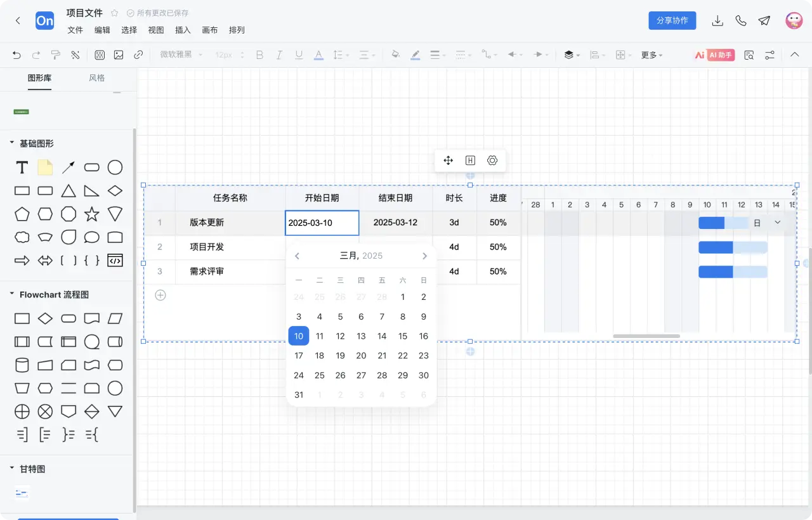Open the 插入 menu

click(183, 30)
